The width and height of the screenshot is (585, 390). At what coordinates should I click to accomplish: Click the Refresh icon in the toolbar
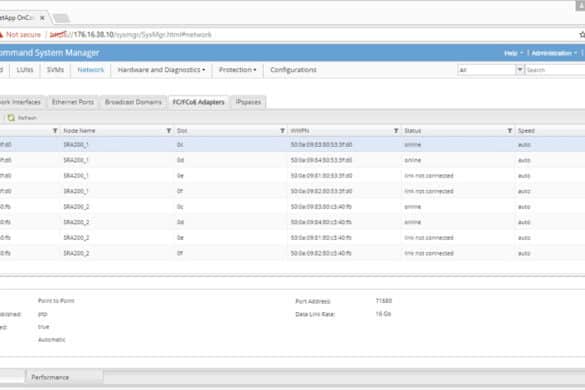(11, 118)
